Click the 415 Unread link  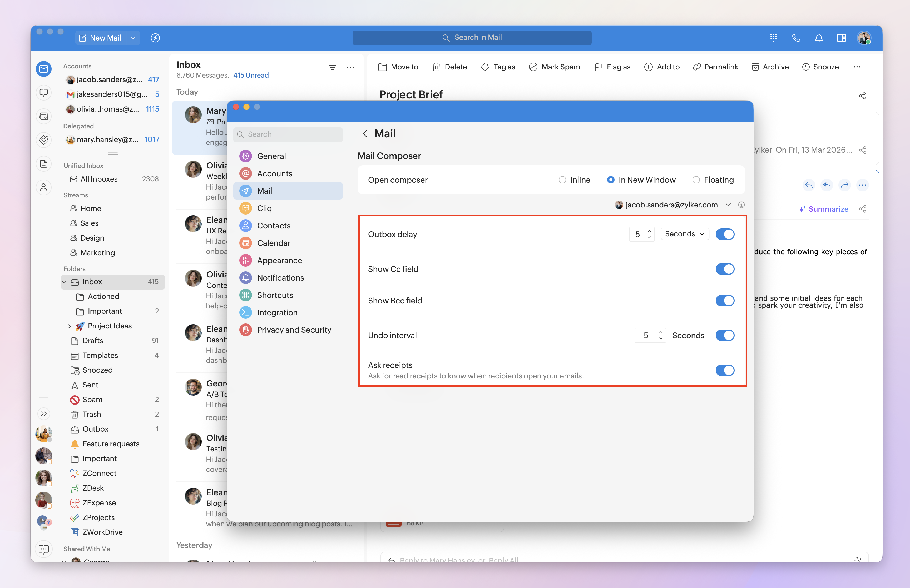(x=251, y=75)
